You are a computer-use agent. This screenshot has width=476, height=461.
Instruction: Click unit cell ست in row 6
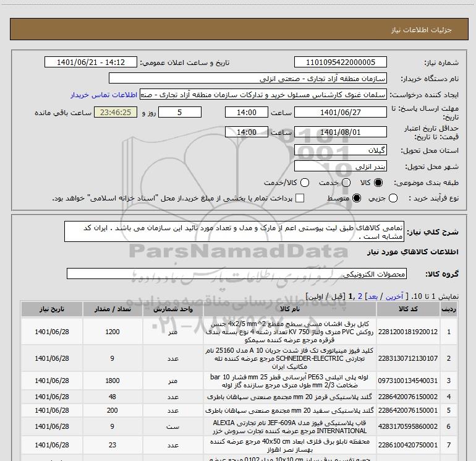[172, 427]
